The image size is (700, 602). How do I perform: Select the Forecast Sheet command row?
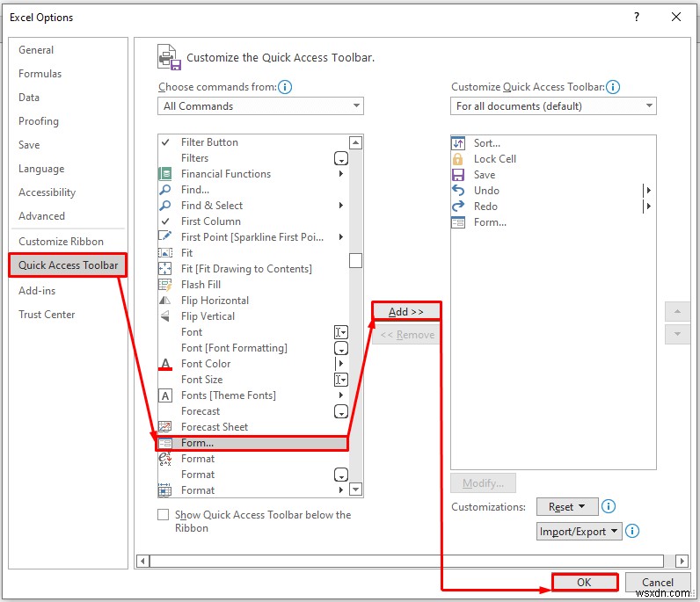click(253, 427)
